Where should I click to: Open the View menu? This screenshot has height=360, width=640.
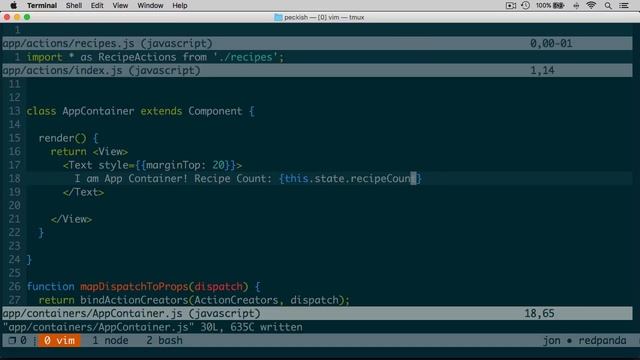(x=120, y=5)
